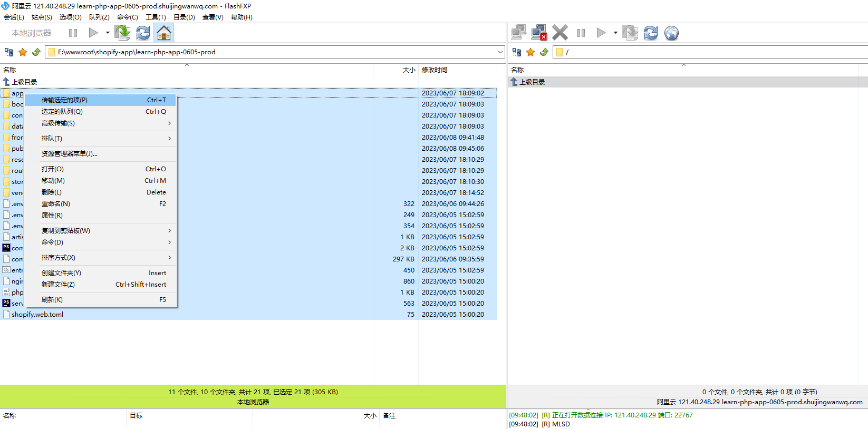Open local favorites star icon

(x=23, y=52)
